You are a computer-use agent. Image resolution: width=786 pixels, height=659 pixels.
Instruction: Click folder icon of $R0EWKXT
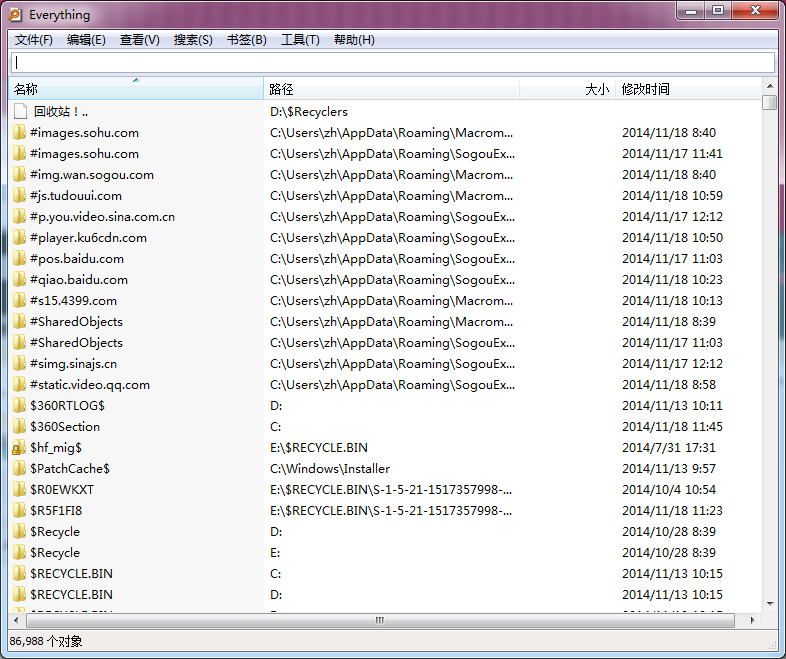pos(19,490)
